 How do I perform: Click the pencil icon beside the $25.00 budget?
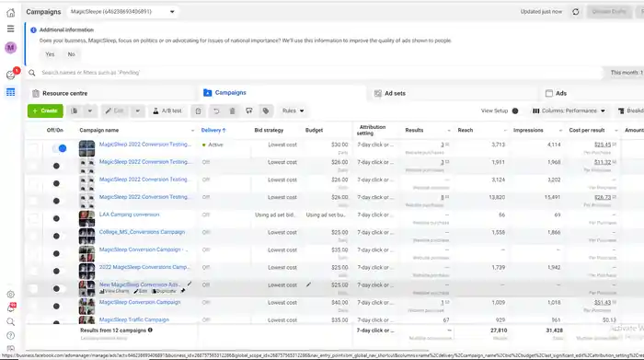(x=308, y=285)
